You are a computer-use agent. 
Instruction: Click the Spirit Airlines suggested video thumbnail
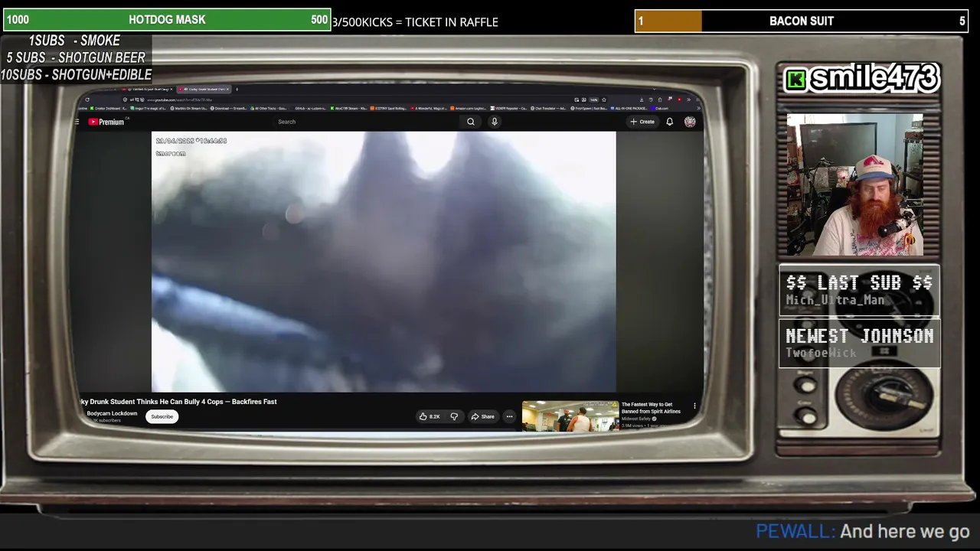pos(570,416)
